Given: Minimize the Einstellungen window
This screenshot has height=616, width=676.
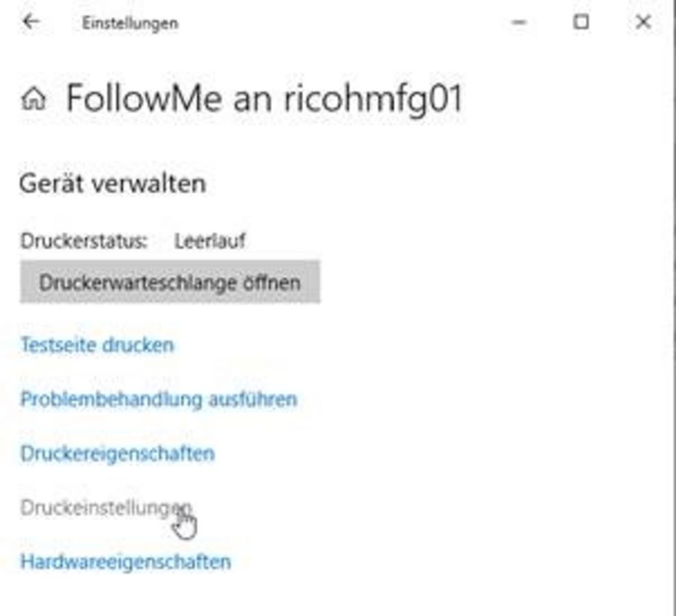Looking at the screenshot, I should click(519, 22).
